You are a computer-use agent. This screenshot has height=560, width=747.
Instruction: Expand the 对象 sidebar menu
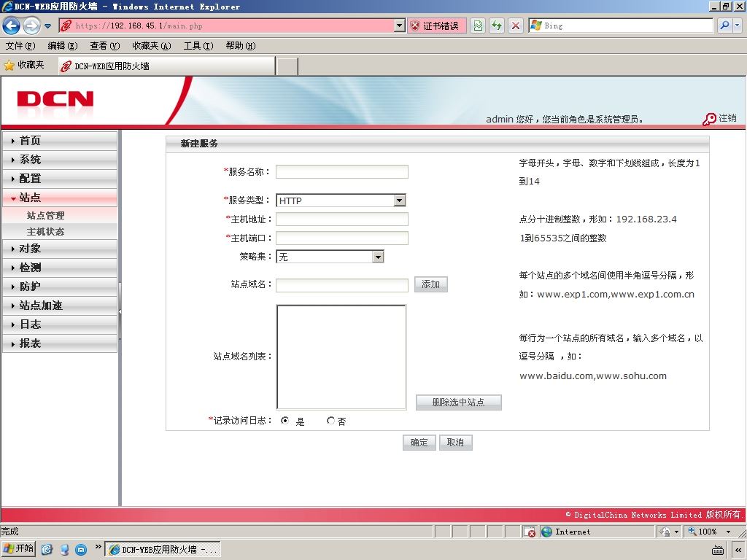(x=60, y=249)
